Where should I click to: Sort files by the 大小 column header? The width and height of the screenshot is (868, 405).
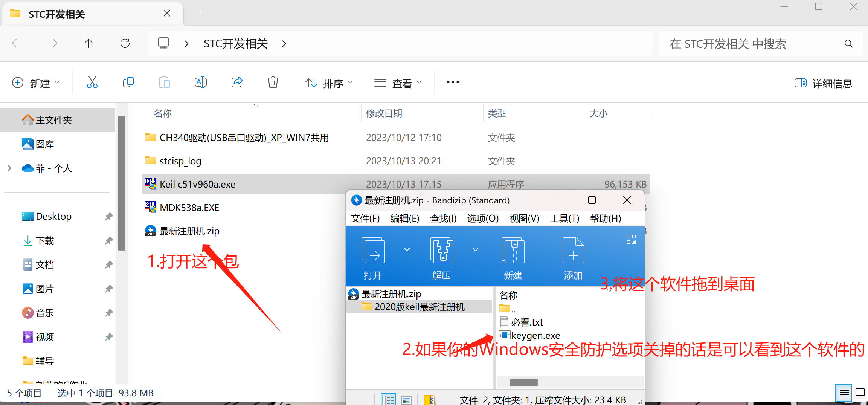click(x=599, y=113)
